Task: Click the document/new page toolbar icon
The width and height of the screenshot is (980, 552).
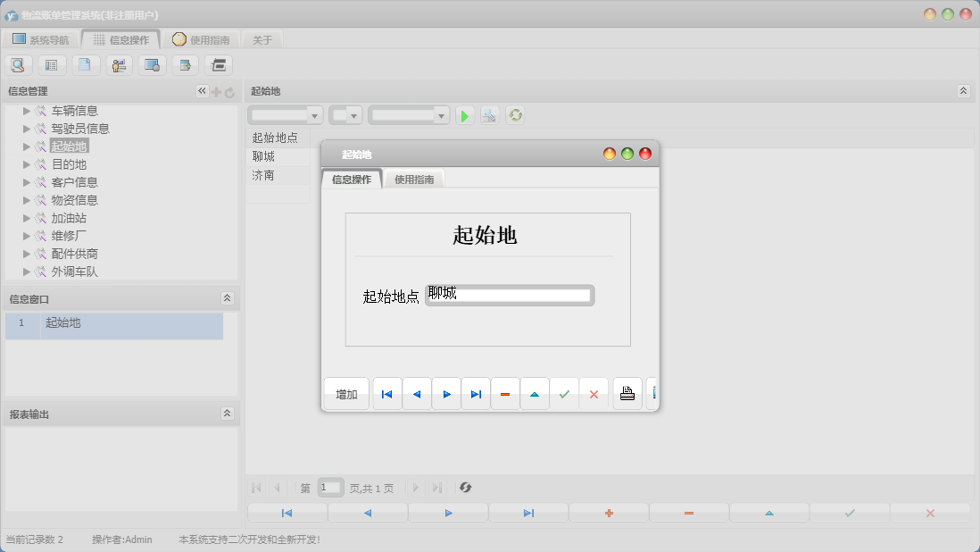Action: click(x=85, y=64)
